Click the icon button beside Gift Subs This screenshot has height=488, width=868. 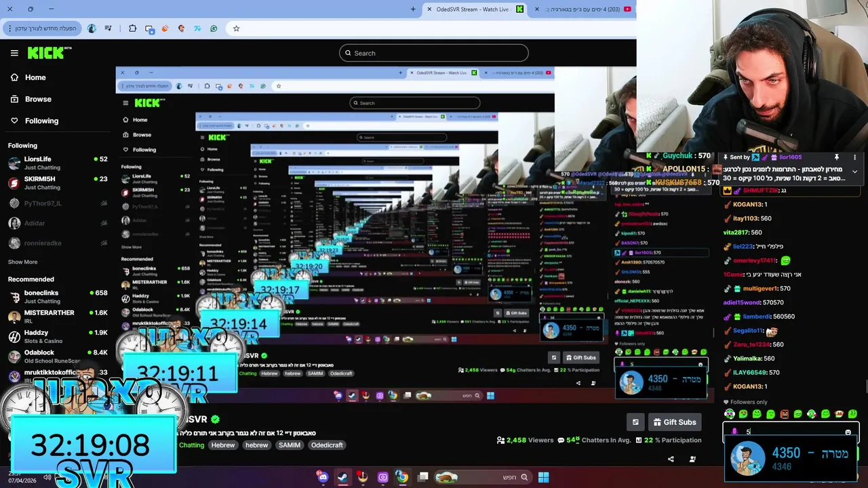pyautogui.click(x=635, y=422)
